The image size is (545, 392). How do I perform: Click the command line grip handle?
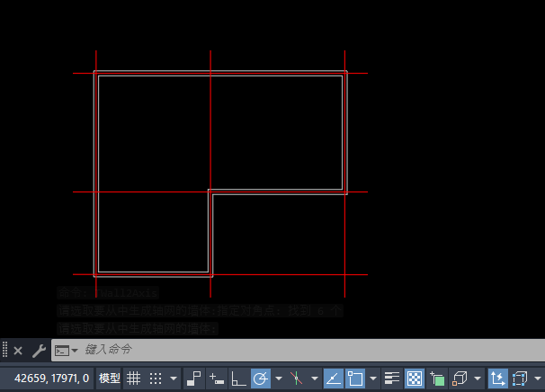(4, 350)
